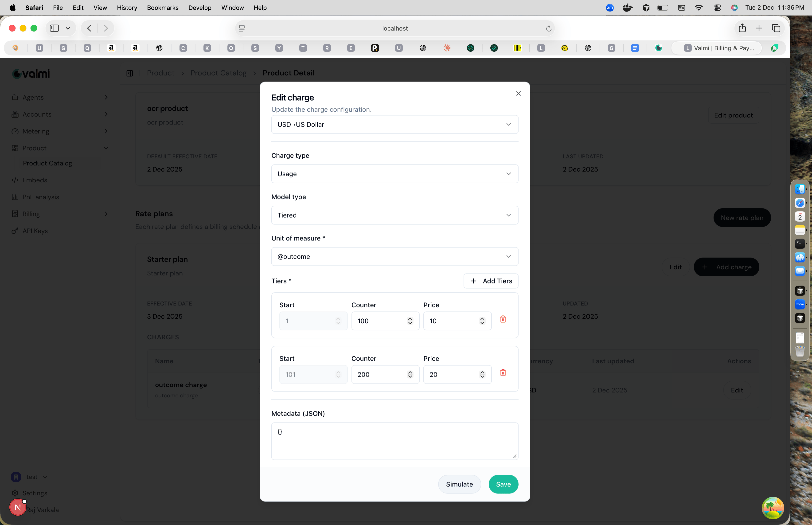Open Wi-Fi status menu
This screenshot has width=812, height=525.
[699, 8]
